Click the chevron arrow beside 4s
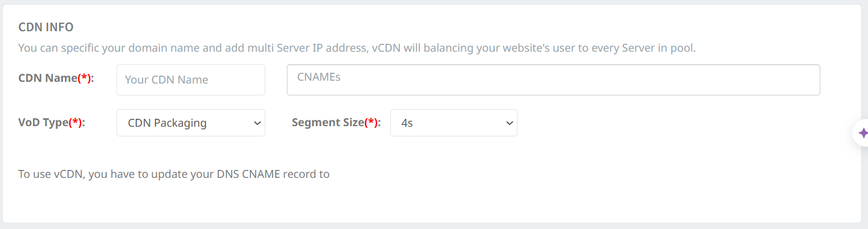This screenshot has width=868, height=229. click(509, 123)
